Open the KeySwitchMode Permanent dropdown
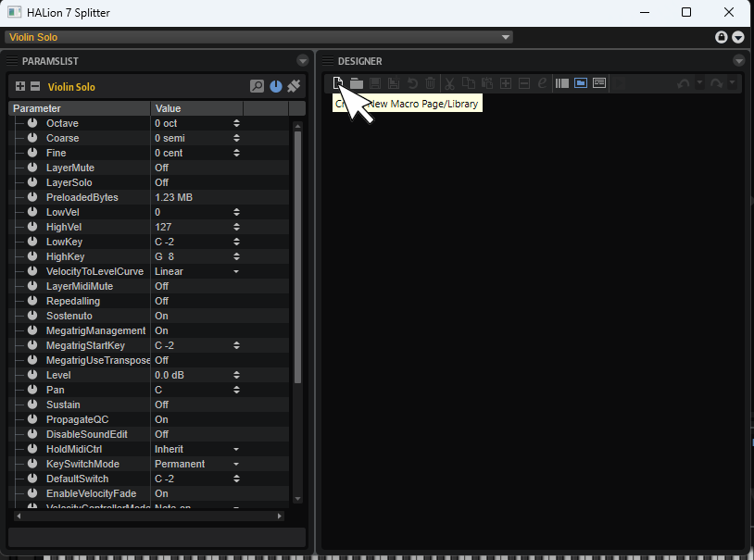 point(236,465)
